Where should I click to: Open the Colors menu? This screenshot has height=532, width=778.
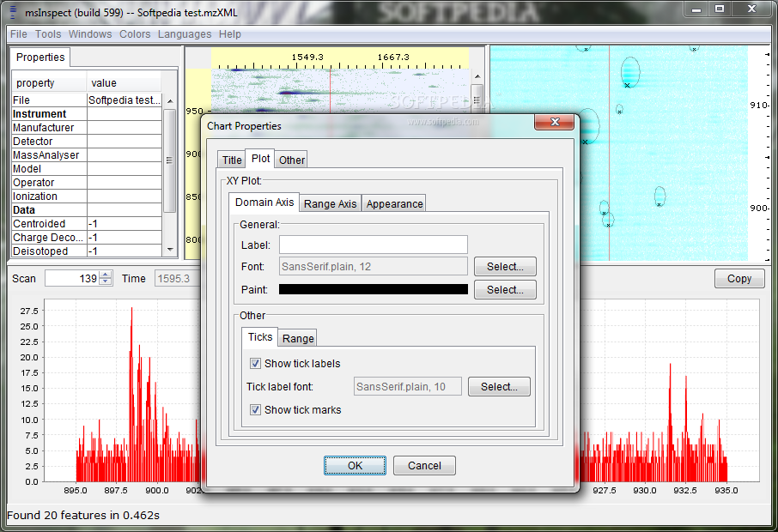pos(135,34)
